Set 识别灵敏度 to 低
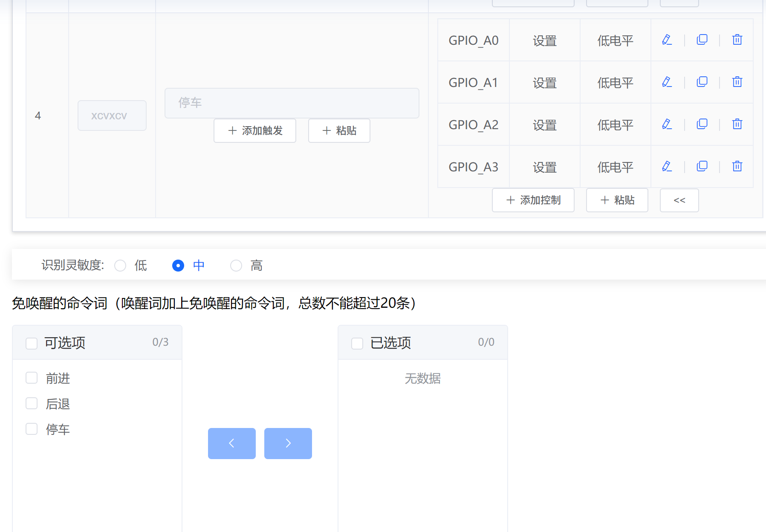The width and height of the screenshot is (766, 532). click(120, 265)
